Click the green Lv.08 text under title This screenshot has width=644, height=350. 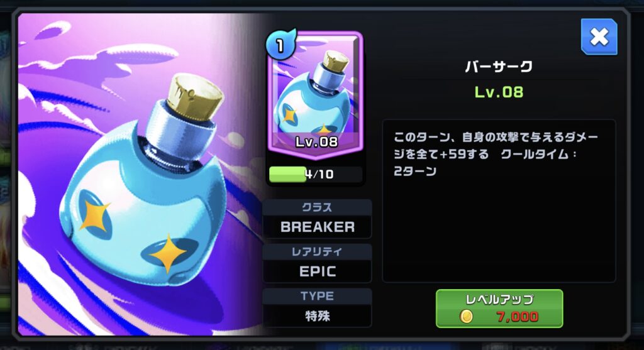pyautogui.click(x=499, y=92)
